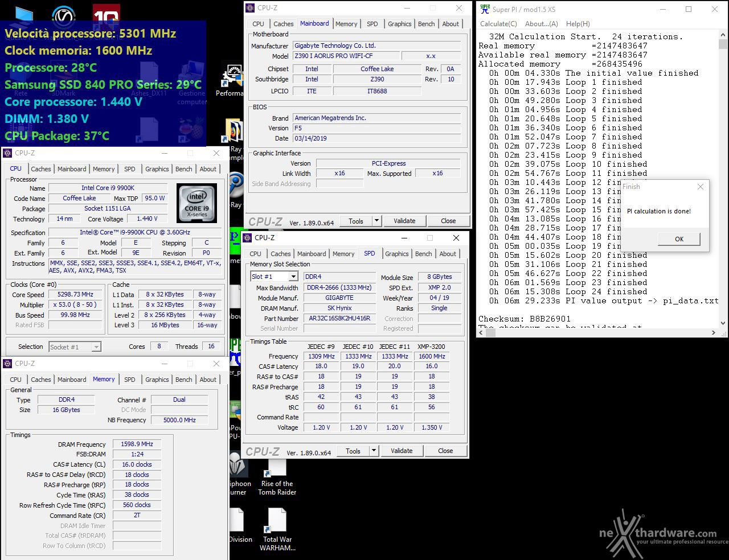Click Typhoon Burner desktop icon

239,473
